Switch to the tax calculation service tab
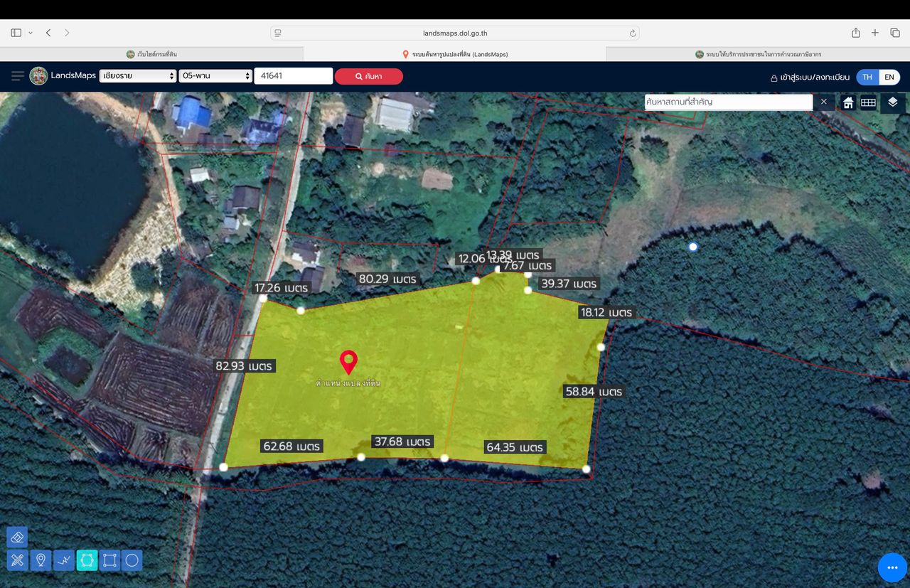Viewport: 910px width, 588px height. (758, 54)
